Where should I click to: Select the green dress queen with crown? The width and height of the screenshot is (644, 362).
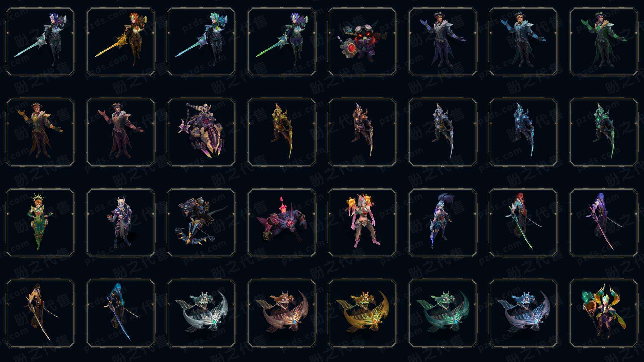tap(40, 223)
